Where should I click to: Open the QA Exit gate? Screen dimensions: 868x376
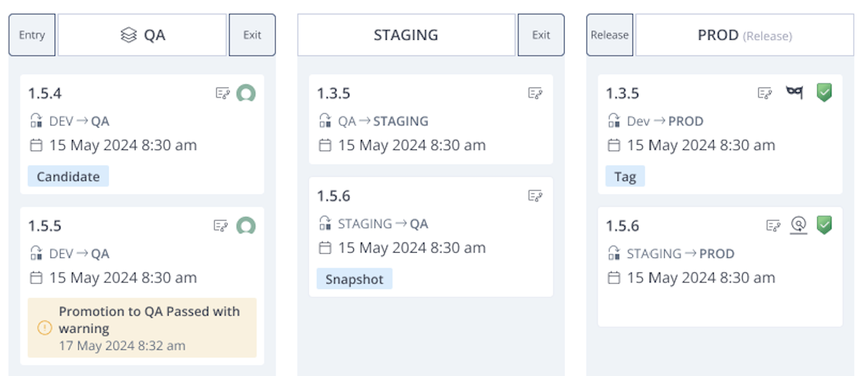tap(252, 35)
